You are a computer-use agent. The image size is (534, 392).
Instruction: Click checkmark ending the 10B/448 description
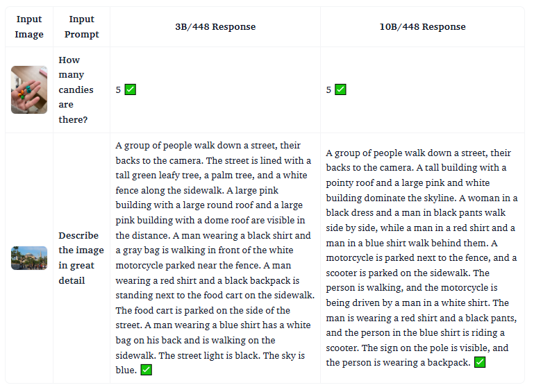[480, 362]
